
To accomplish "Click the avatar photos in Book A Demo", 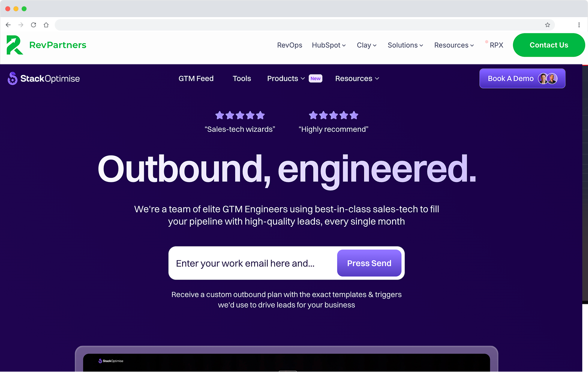I will pos(548,79).
